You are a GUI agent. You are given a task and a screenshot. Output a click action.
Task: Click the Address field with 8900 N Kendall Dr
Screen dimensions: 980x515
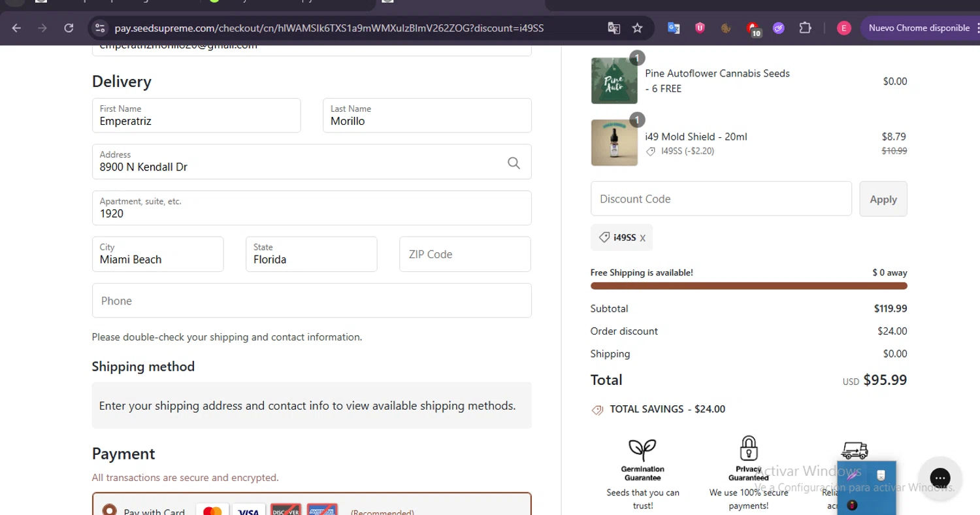pos(312,161)
